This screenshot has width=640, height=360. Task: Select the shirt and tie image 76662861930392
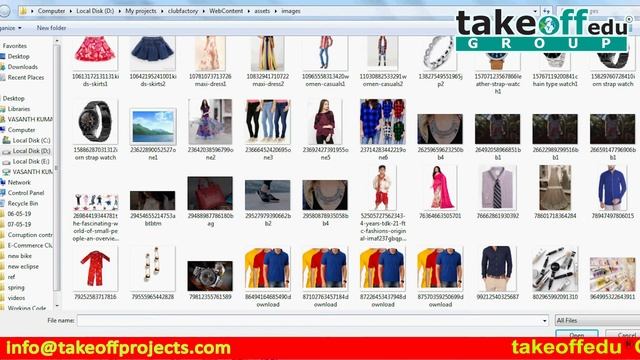pos(497,187)
